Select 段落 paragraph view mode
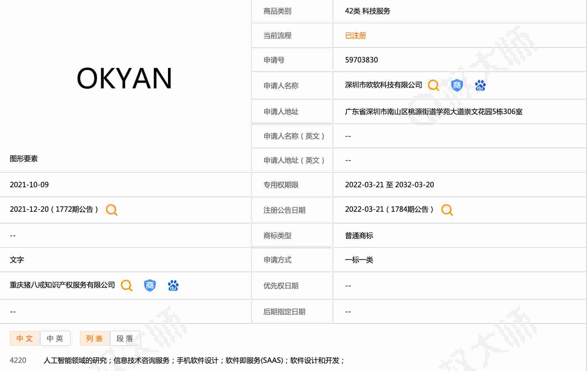The width and height of the screenshot is (588, 371). click(125, 338)
